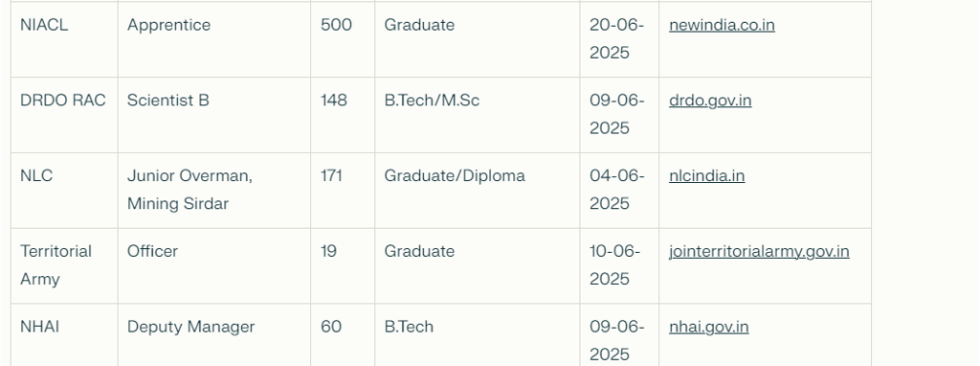
Task: Click the Apprentice post cell
Action: click(213, 39)
